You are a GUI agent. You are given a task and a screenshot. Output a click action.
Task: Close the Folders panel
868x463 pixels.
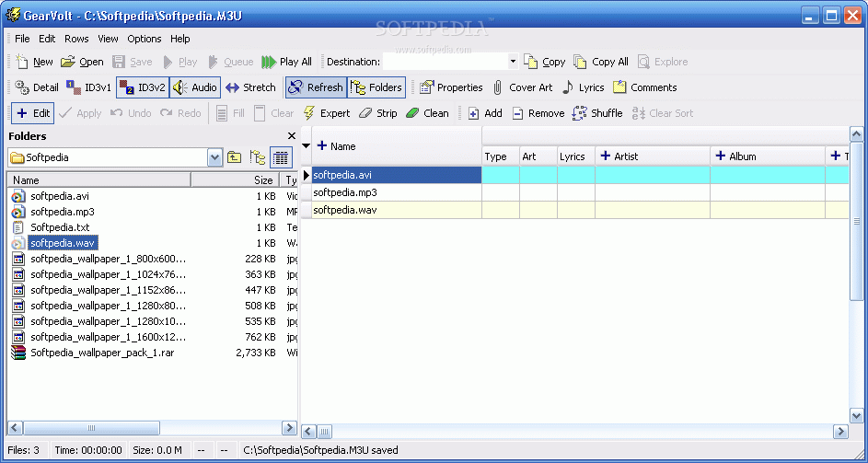coord(292,136)
